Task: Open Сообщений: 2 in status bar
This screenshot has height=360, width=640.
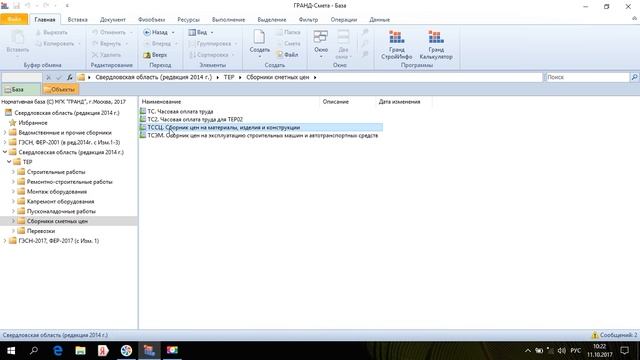Action: pyautogui.click(x=618, y=335)
